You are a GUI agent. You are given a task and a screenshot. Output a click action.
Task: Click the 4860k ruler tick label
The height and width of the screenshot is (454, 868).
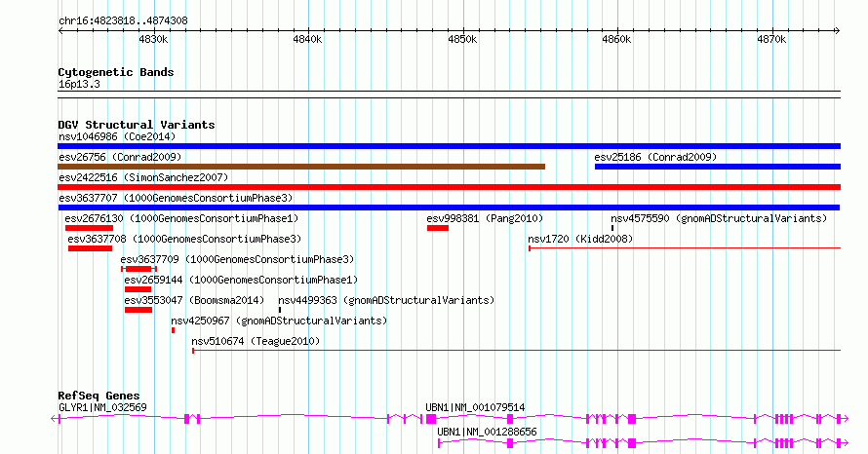tap(616, 39)
